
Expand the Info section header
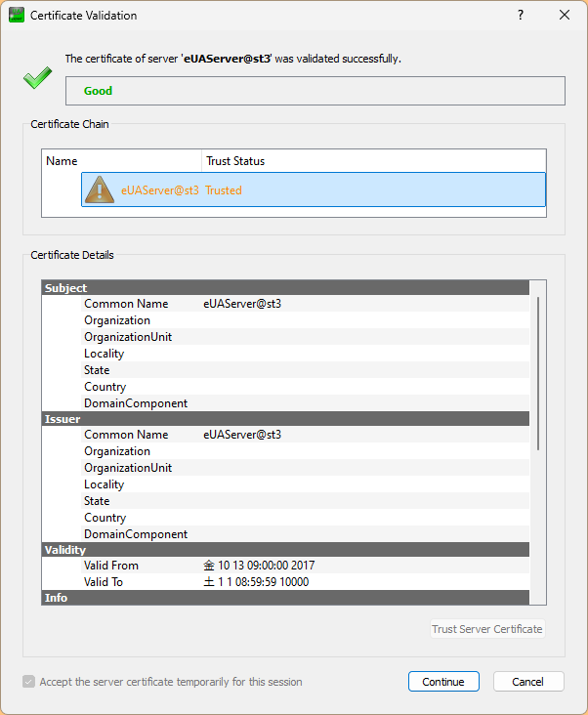57,597
